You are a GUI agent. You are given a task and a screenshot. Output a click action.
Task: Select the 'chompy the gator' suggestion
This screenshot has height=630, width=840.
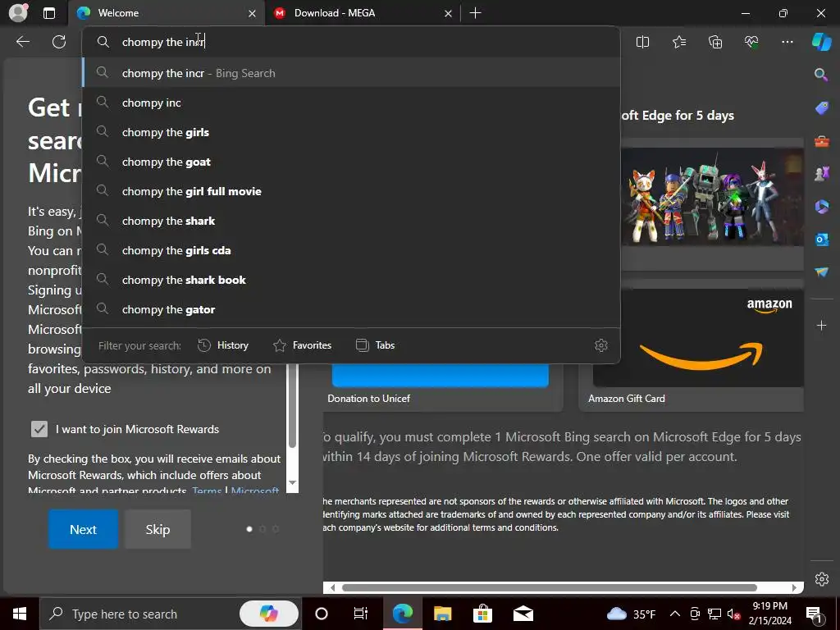[351, 309]
